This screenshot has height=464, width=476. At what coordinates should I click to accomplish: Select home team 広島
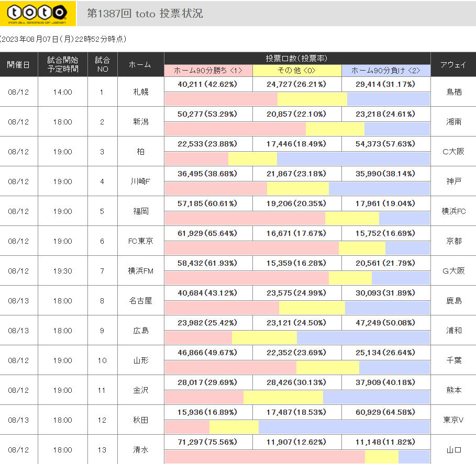click(141, 330)
